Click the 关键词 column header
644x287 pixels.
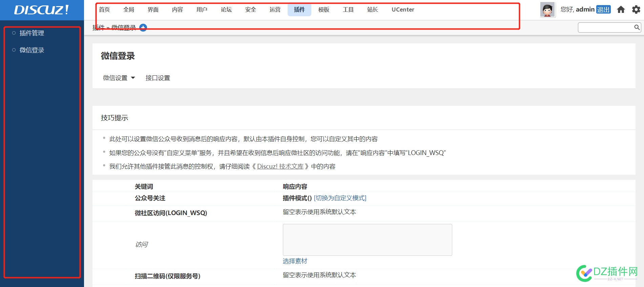pos(144,187)
